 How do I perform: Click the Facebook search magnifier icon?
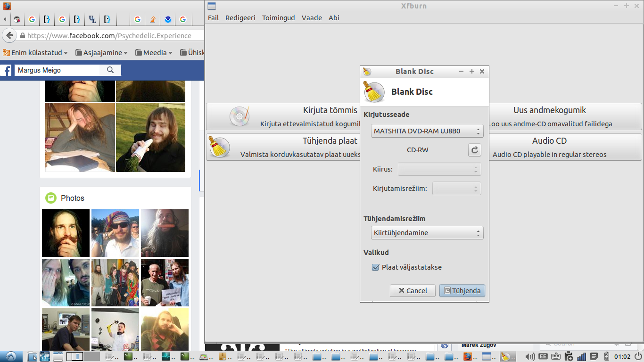tap(110, 70)
